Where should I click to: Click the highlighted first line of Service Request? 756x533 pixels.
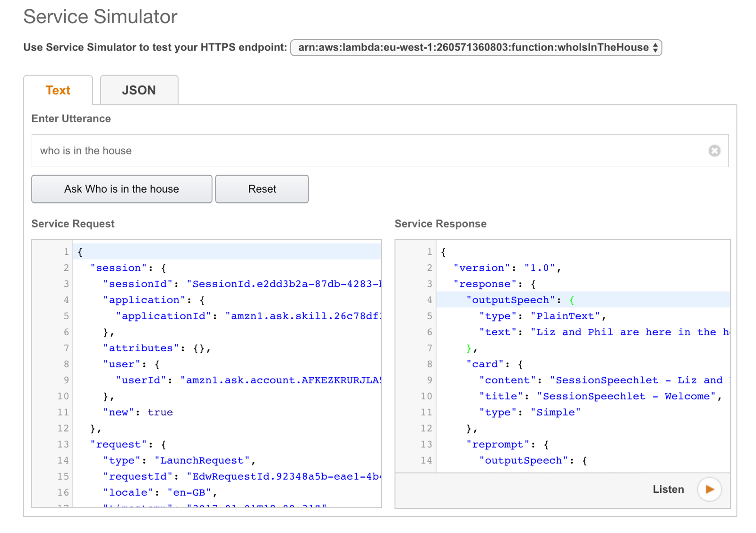[227, 252]
